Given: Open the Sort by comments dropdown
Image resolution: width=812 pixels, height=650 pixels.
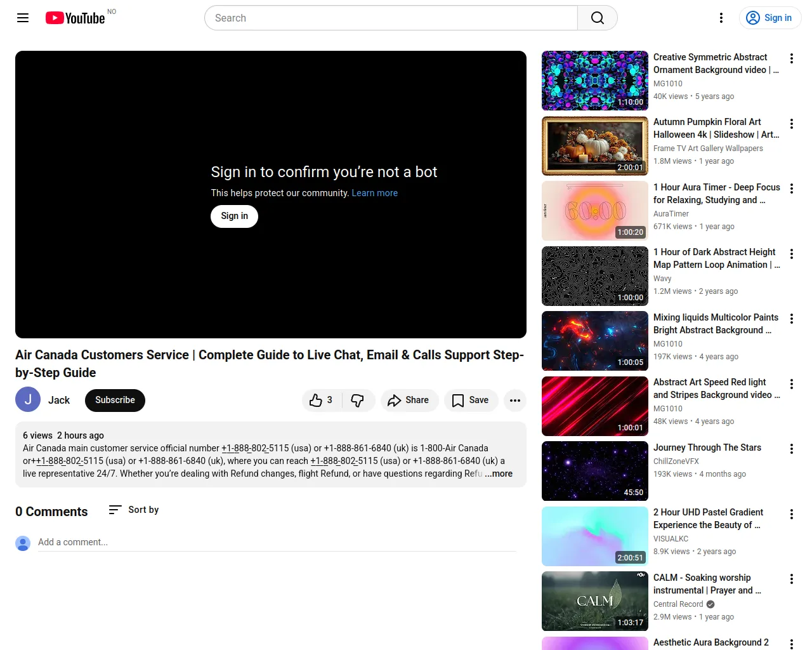Looking at the screenshot, I should click(133, 510).
